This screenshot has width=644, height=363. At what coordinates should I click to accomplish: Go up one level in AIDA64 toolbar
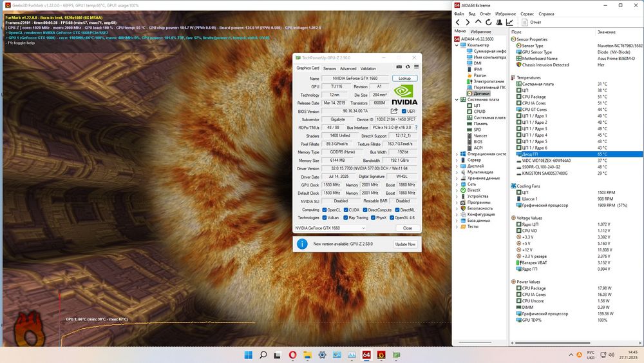tap(478, 22)
